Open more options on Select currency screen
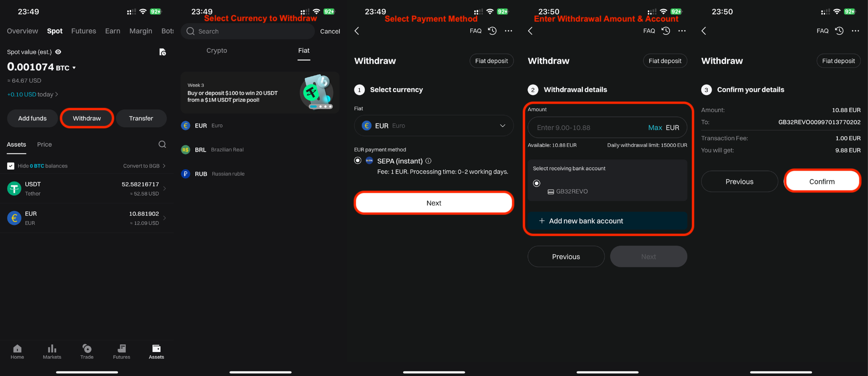This screenshot has height=376, width=868. tap(509, 31)
